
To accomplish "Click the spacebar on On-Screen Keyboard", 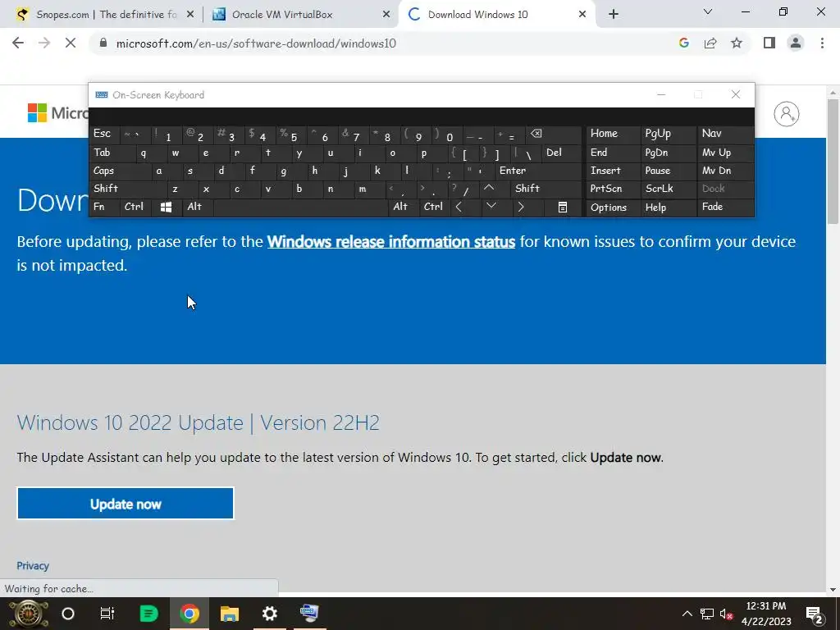I will [300, 208].
